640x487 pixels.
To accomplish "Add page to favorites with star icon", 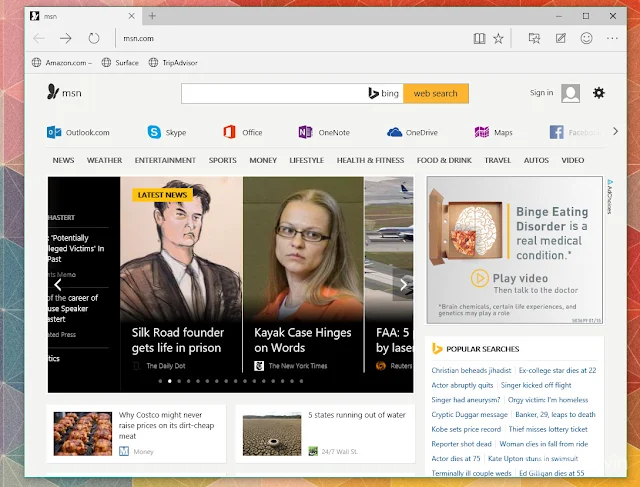I will [x=498, y=39].
